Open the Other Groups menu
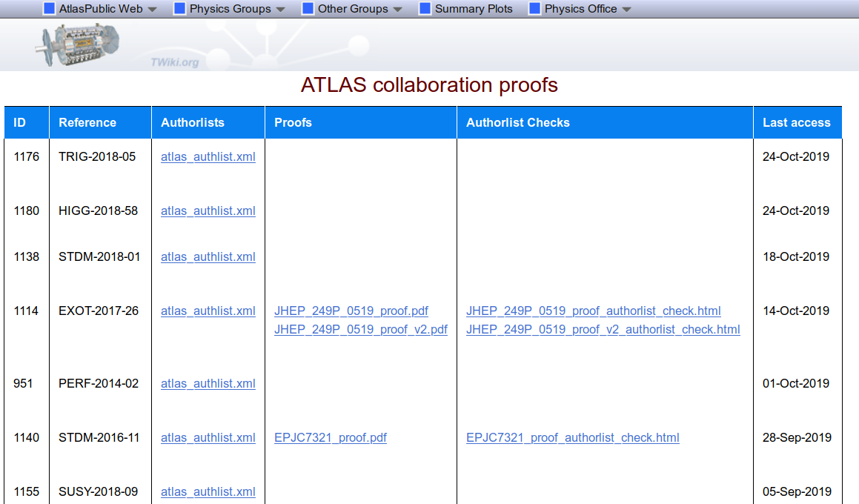Image resolution: width=859 pixels, height=504 pixels. 353,9
